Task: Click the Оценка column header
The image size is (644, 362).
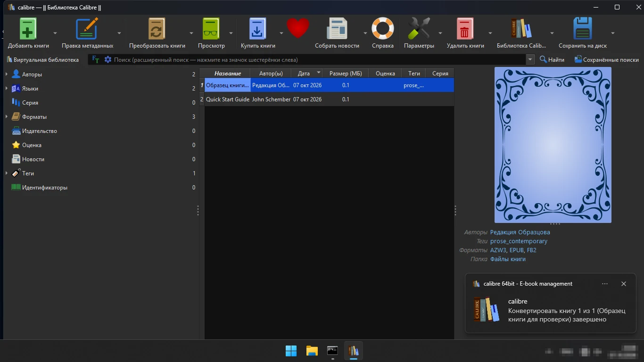Action: [x=385, y=74]
